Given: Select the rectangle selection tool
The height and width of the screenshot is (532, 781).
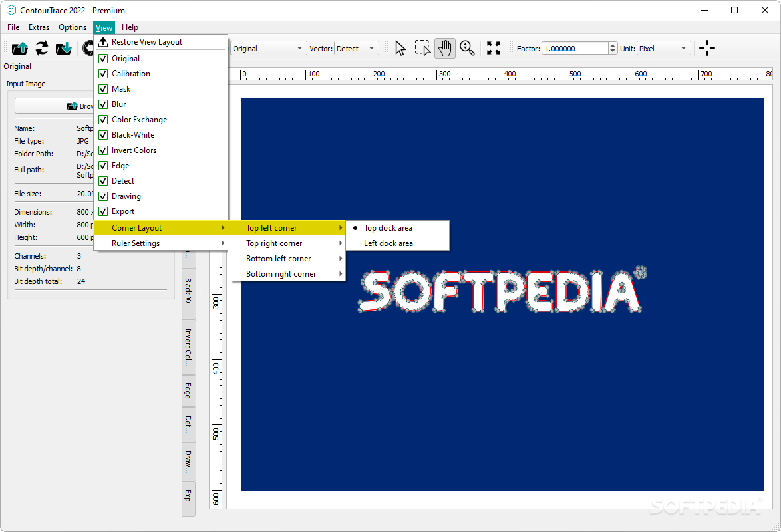Looking at the screenshot, I should 422,49.
